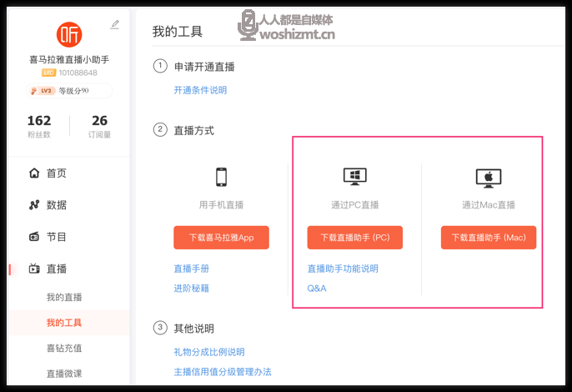Click the TV icon beside 直播
This screenshot has height=392, width=572.
click(x=34, y=269)
